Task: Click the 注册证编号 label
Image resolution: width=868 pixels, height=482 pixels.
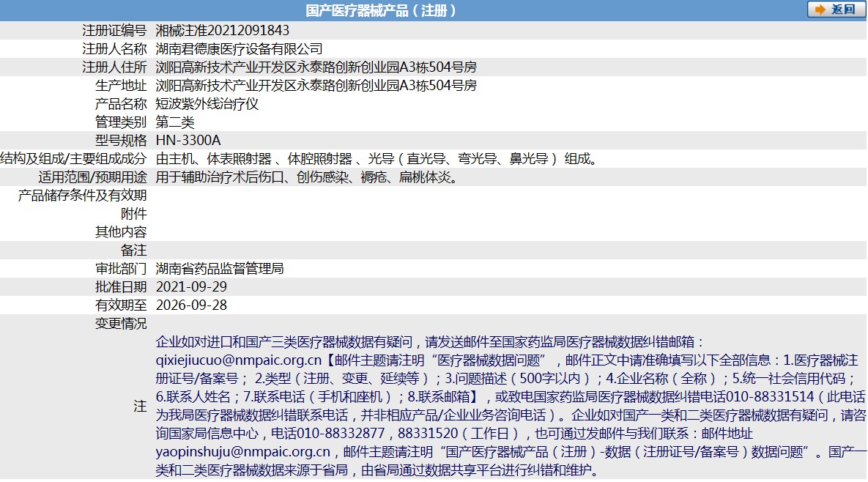Action: pyautogui.click(x=114, y=31)
